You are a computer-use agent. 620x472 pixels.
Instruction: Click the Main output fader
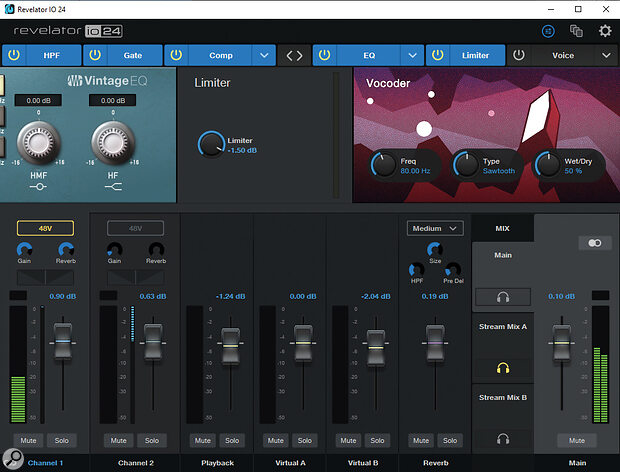(x=561, y=342)
